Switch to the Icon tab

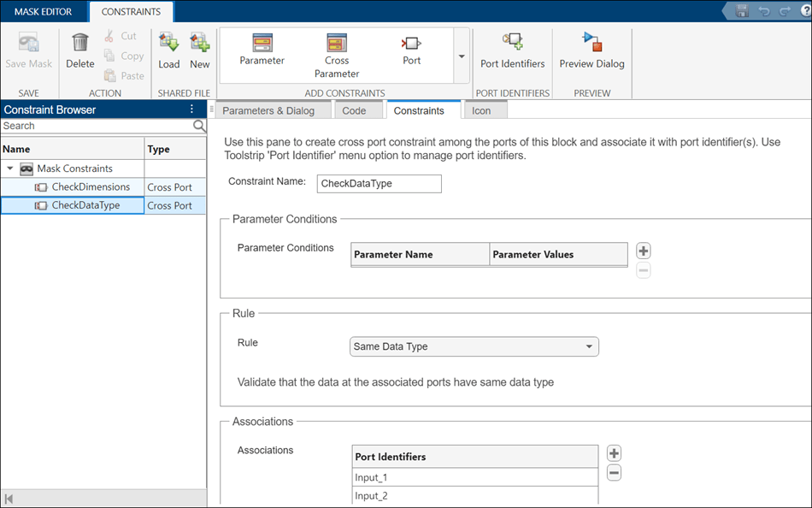[x=481, y=110]
